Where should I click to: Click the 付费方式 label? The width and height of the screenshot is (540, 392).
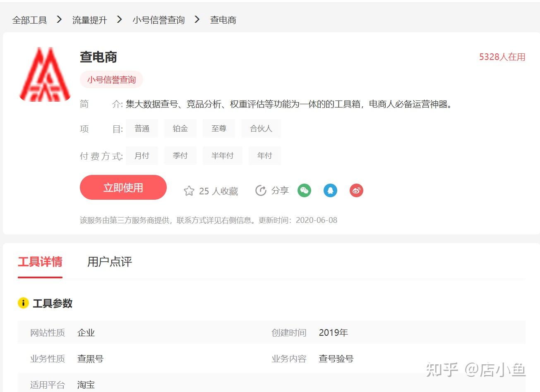coord(101,156)
